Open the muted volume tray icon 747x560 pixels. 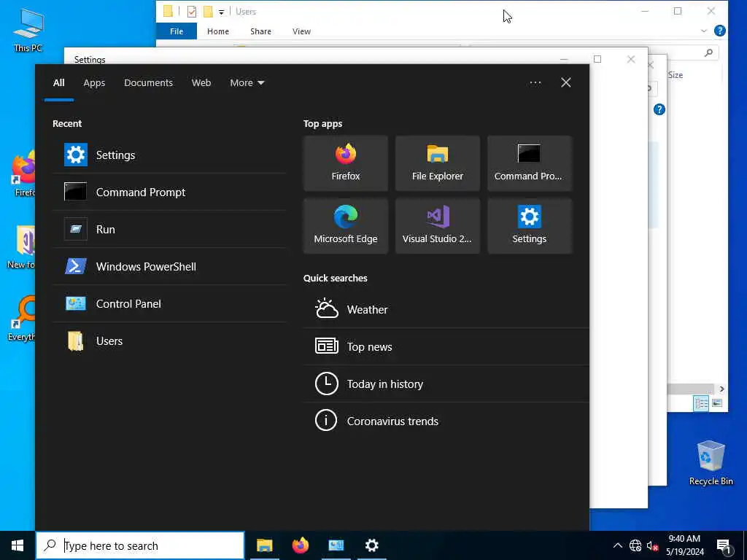pos(652,545)
